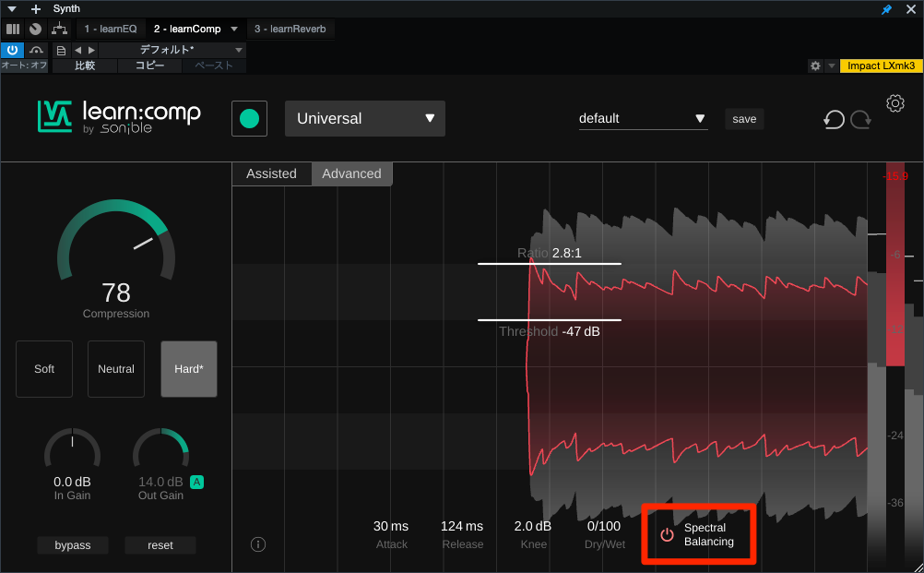Click the info icon below the waveform
The height and width of the screenshot is (573, 924).
(x=258, y=544)
